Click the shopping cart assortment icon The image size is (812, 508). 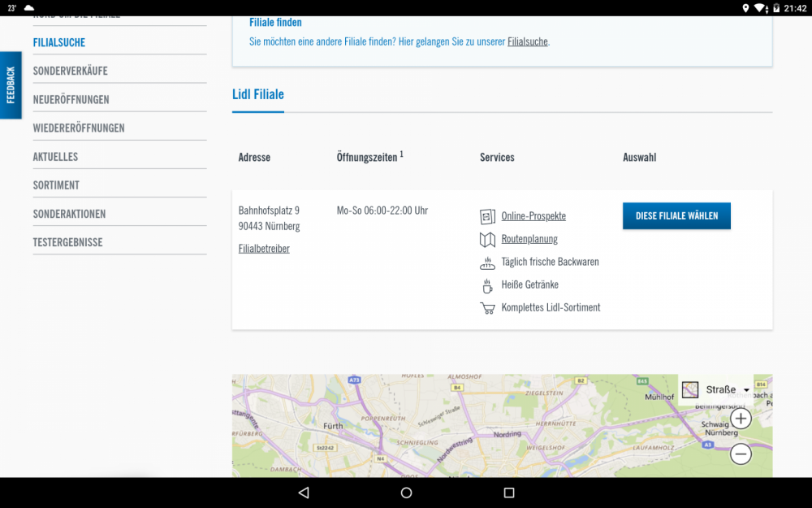point(487,308)
